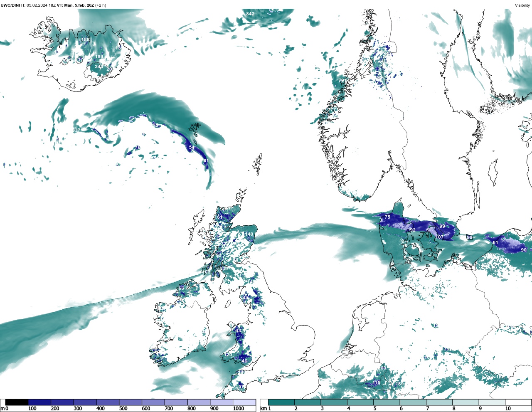532x412 pixels.
Task: Click the '140' value on Scotland's east coast
Action: coord(249,234)
